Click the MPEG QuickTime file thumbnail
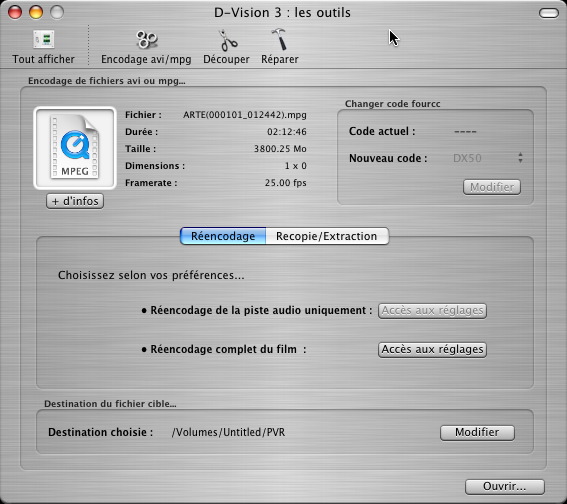The width and height of the screenshot is (567, 504). (x=75, y=148)
